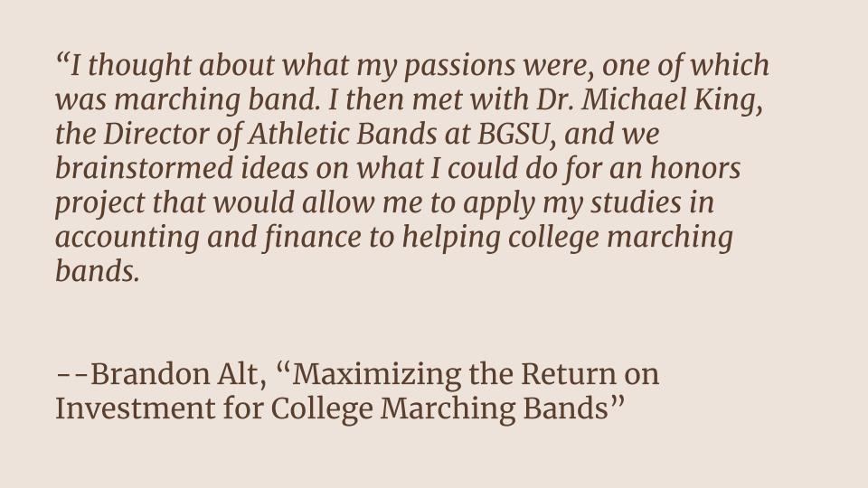Image resolution: width=868 pixels, height=488 pixels.
Task: Click the word "accounting" in the quote
Action: point(127,238)
